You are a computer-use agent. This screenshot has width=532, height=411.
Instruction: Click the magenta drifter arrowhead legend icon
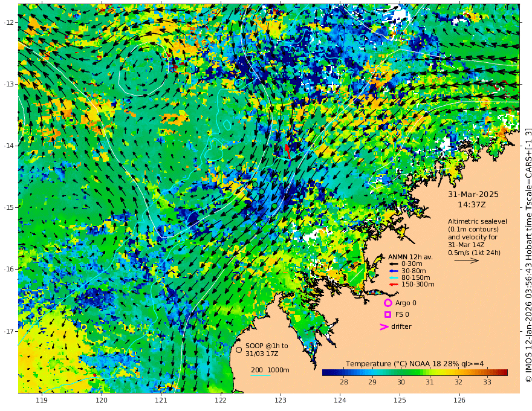click(384, 327)
